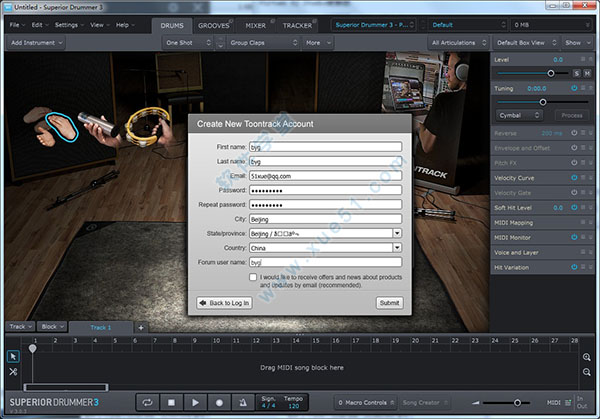600x419 pixels.
Task: Open MIDI Mapping section menu icon
Action: pos(583,222)
